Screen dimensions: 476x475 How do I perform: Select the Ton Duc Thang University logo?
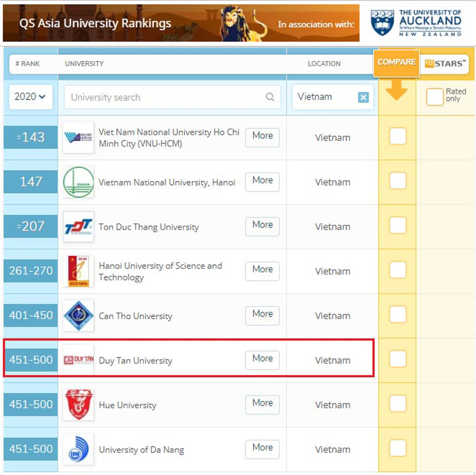click(78, 227)
